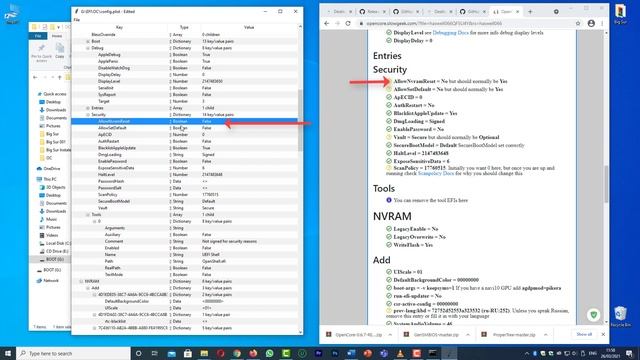The image size is (640, 360).
Task: Reload the Chrome page
Action: (348, 24)
